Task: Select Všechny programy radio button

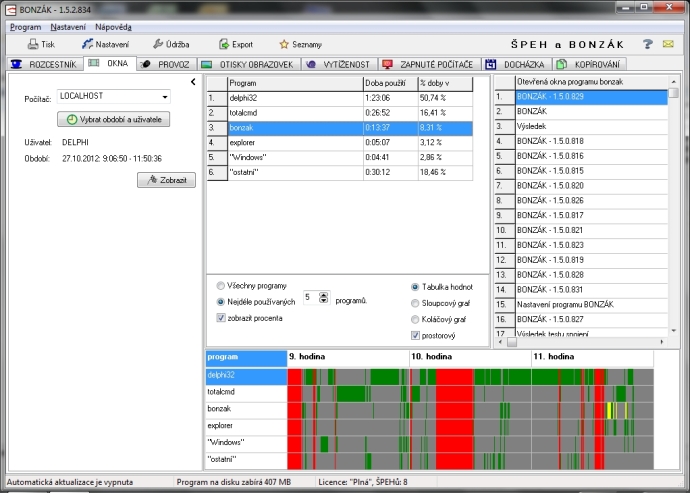Action: pyautogui.click(x=220, y=286)
